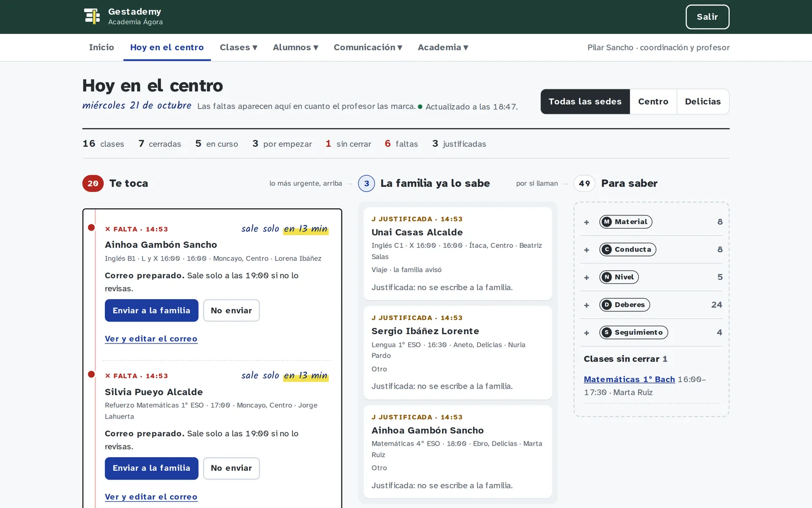
Task: Send email to Ainhoa Gambón's family
Action: pos(151,310)
